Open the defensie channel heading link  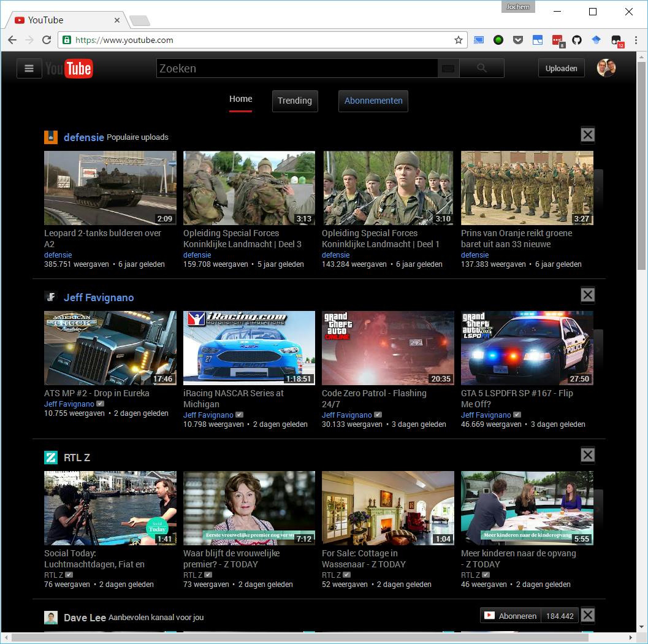coord(83,137)
